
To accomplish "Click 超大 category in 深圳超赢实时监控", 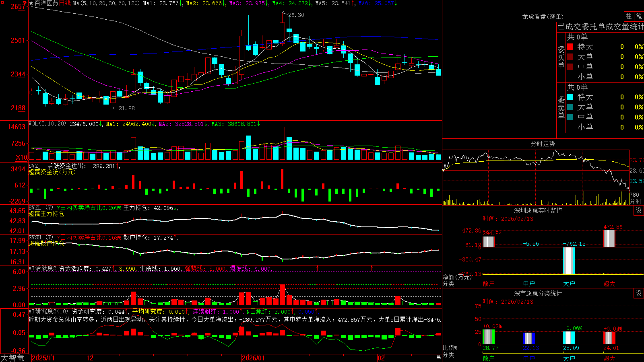I will pyautogui.click(x=609, y=284).
